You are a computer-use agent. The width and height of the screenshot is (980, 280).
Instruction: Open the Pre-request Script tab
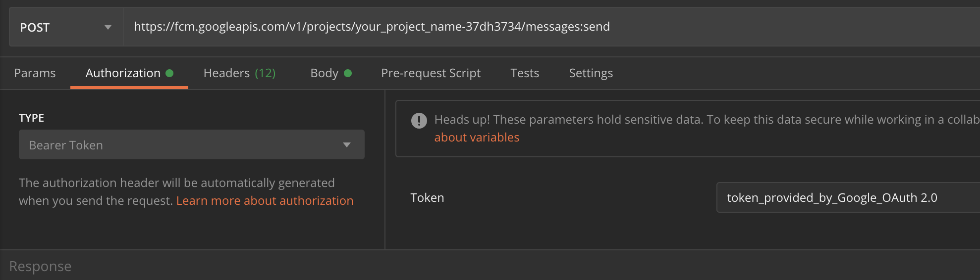(431, 73)
